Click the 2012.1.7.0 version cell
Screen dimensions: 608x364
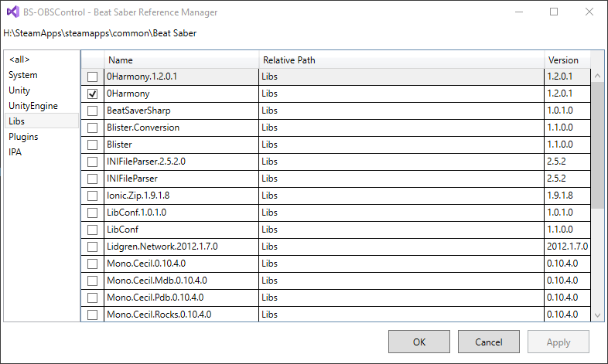point(567,247)
